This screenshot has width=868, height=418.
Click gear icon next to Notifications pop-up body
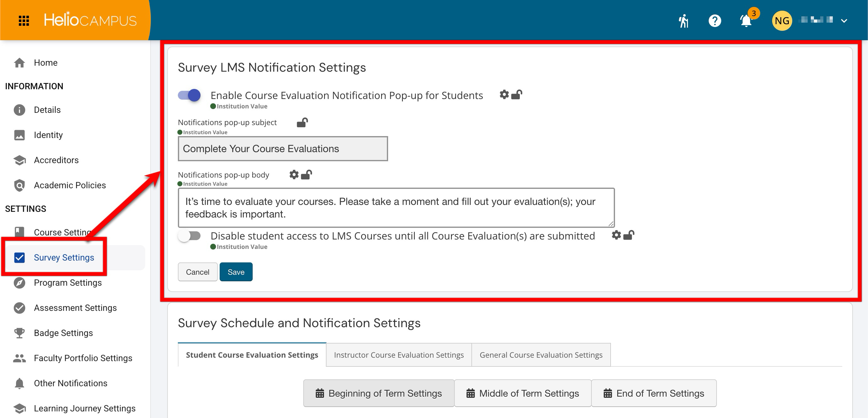pos(294,175)
